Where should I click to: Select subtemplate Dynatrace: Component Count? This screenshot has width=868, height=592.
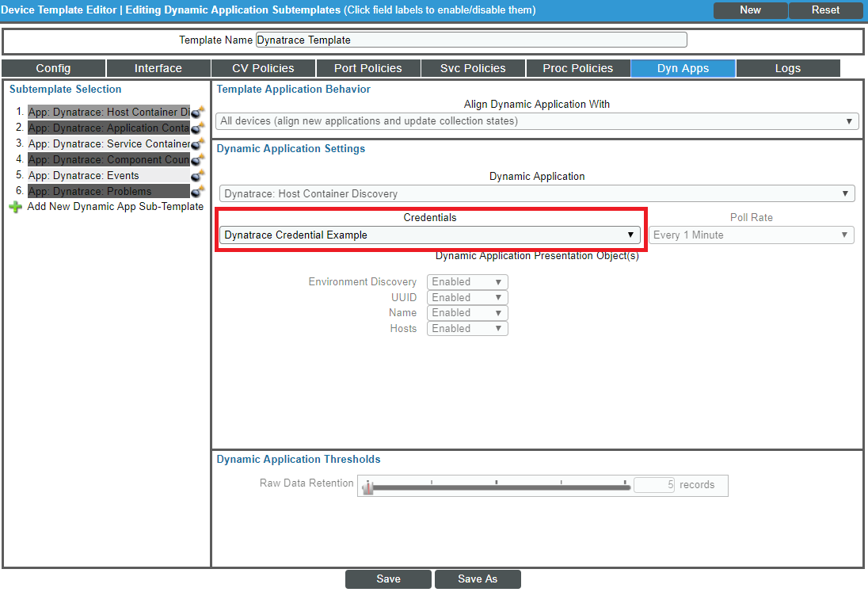(108, 159)
